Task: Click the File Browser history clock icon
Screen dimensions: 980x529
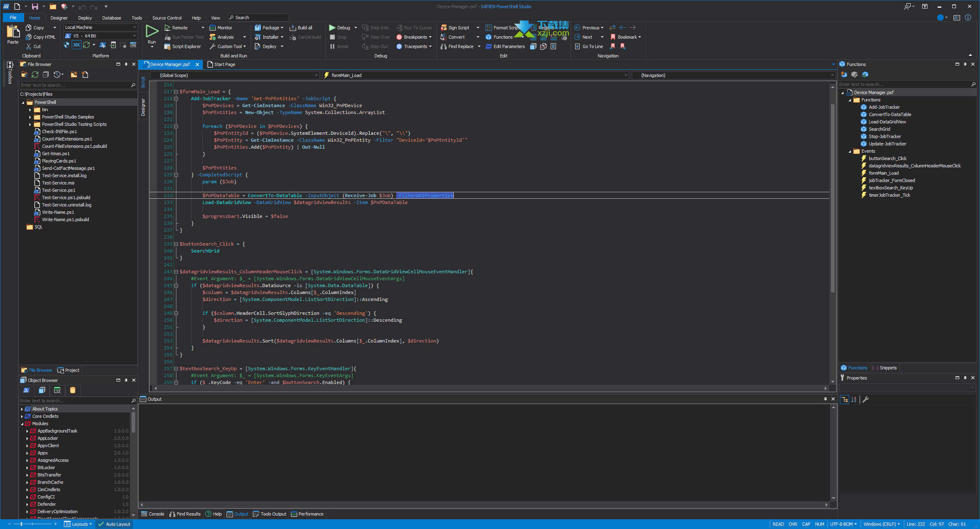Action: pyautogui.click(x=57, y=75)
